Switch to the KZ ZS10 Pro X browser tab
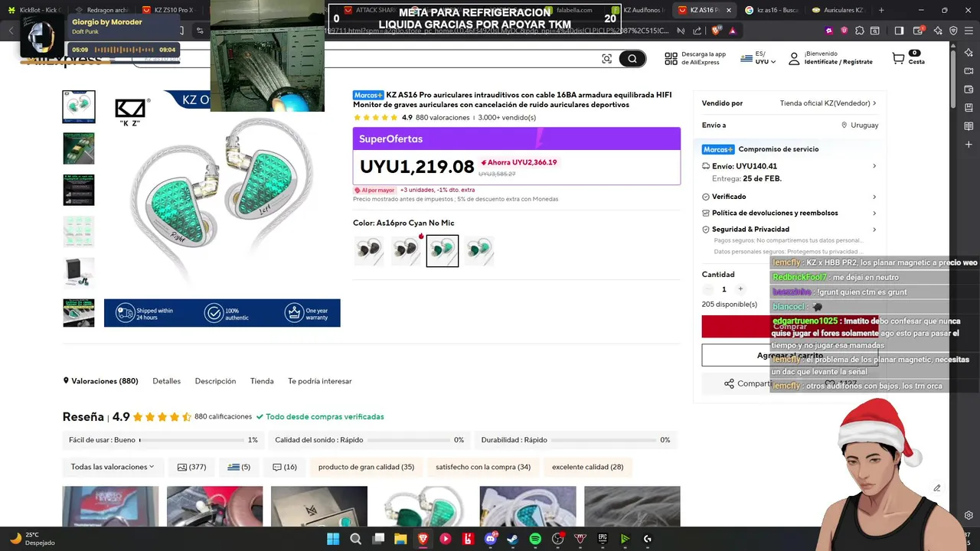Viewport: 980px width, 551px height. (170, 10)
